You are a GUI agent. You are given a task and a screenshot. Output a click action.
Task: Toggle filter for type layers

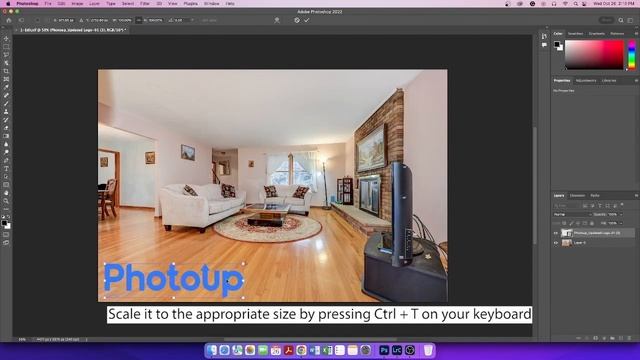(600, 206)
